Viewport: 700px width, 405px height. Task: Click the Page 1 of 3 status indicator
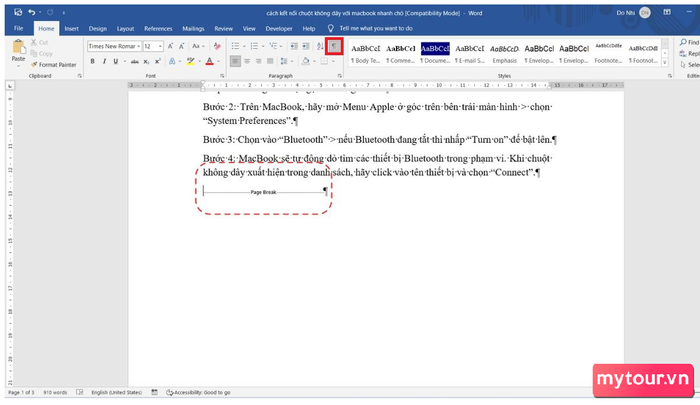pyautogui.click(x=21, y=392)
